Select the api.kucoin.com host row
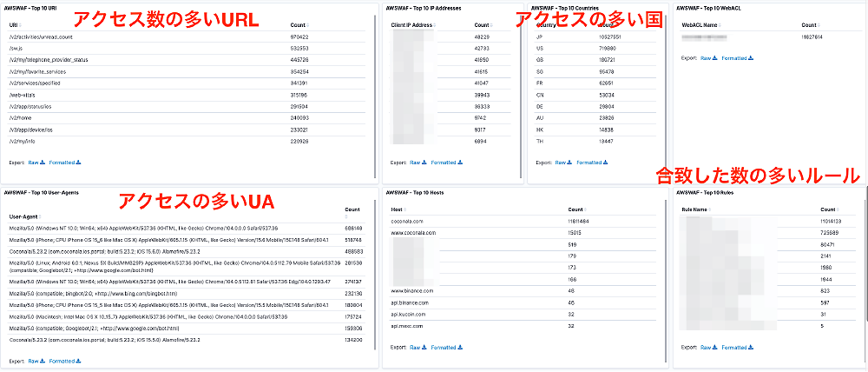The width and height of the screenshot is (868, 372). (x=523, y=315)
